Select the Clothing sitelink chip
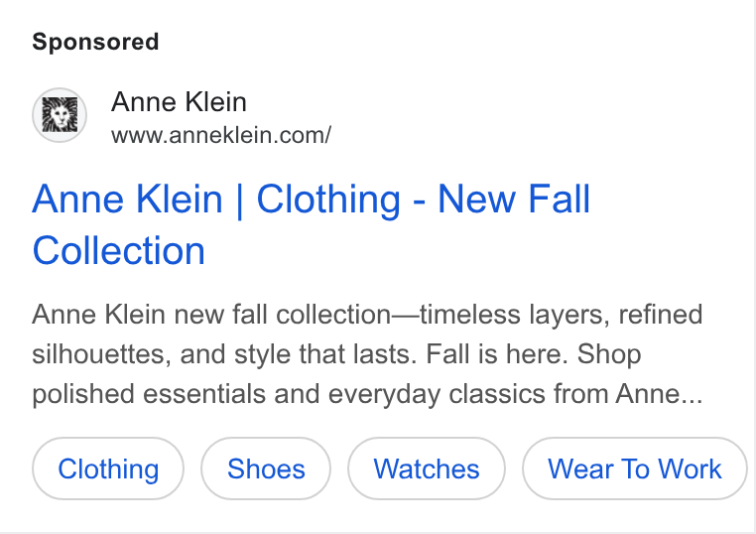The image size is (756, 534). pos(108,468)
